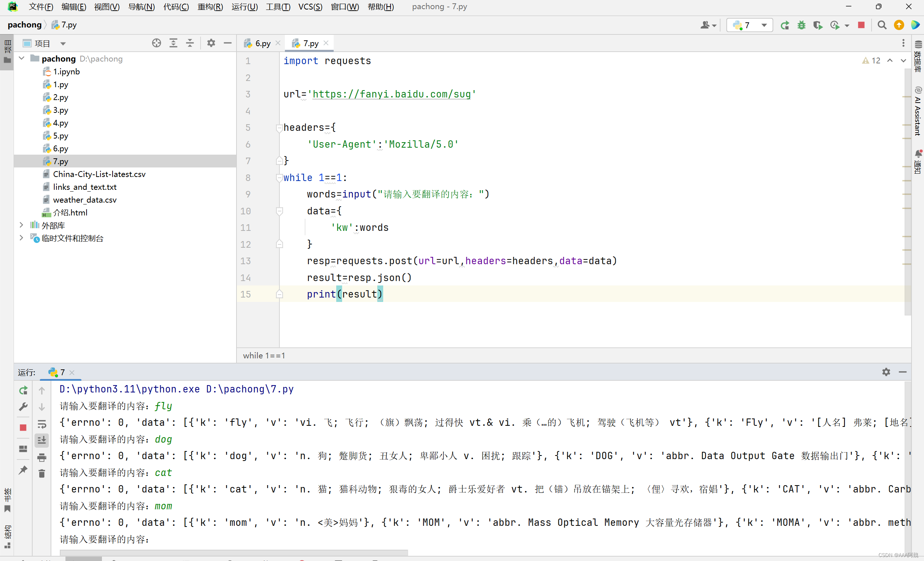Stop process in run panel
This screenshot has width=924, height=561.
coord(23,427)
